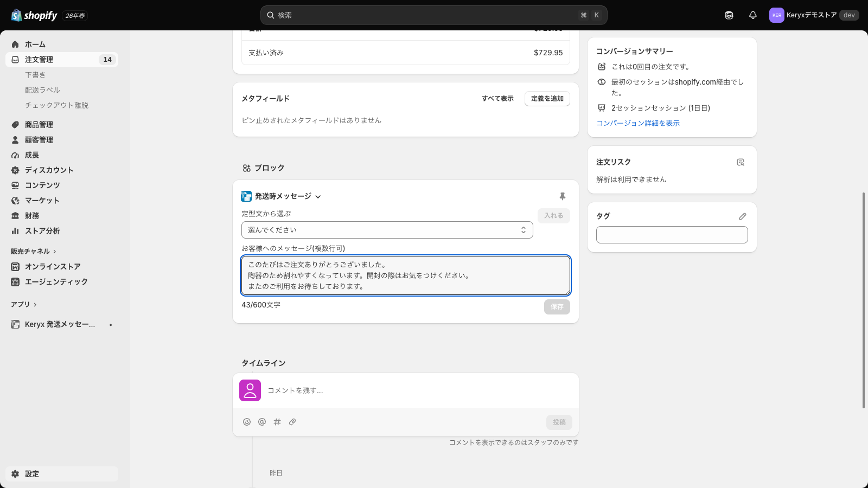
Task: Click the 支払い済み amount $729.95
Action: coord(548,53)
